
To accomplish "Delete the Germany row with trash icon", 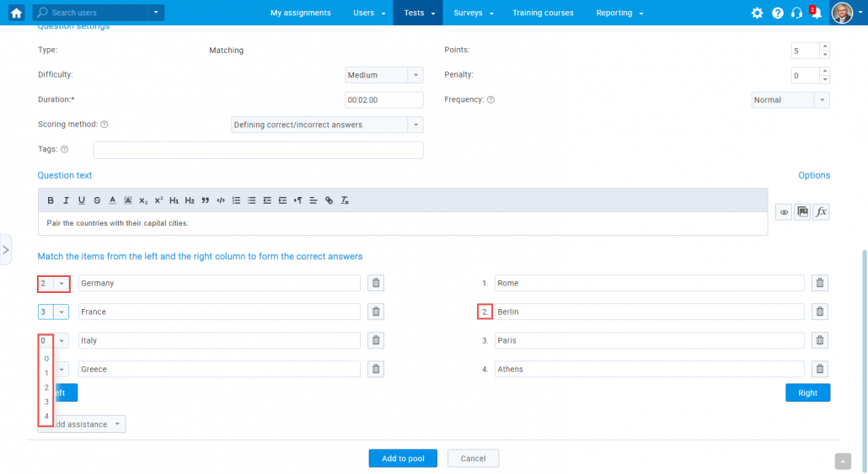I will 376,284.
